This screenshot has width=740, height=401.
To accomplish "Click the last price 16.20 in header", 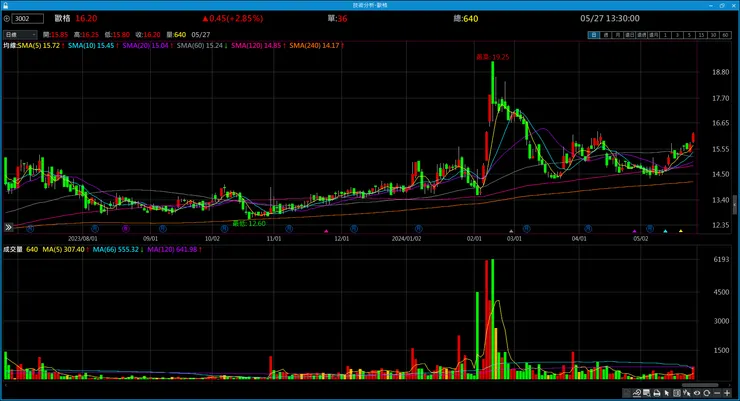I will [86, 18].
